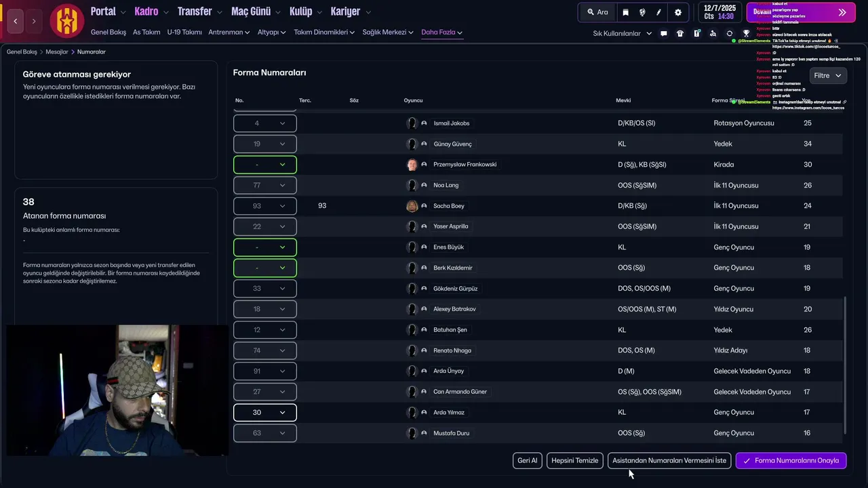This screenshot has height=488, width=868.
Task: Open number dropdown showing 18 for Alexey Batrakov
Action: coord(264,309)
